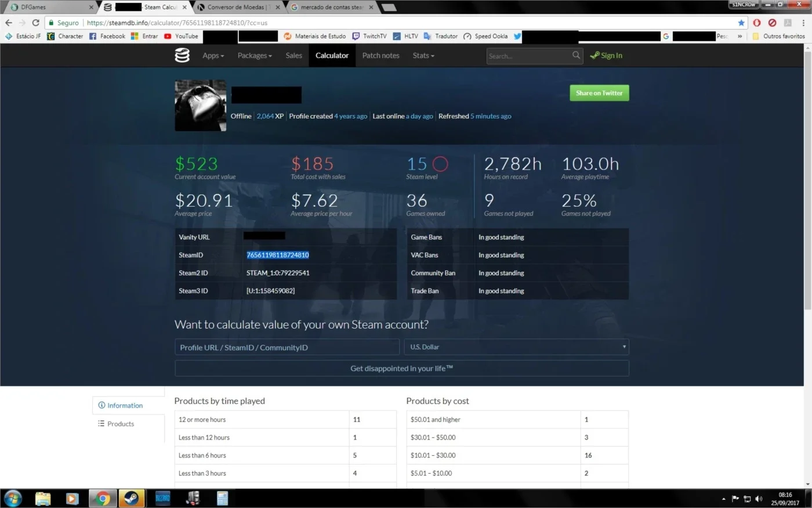This screenshot has height=508, width=812.
Task: Click the Opera extension icon
Action: [757, 23]
